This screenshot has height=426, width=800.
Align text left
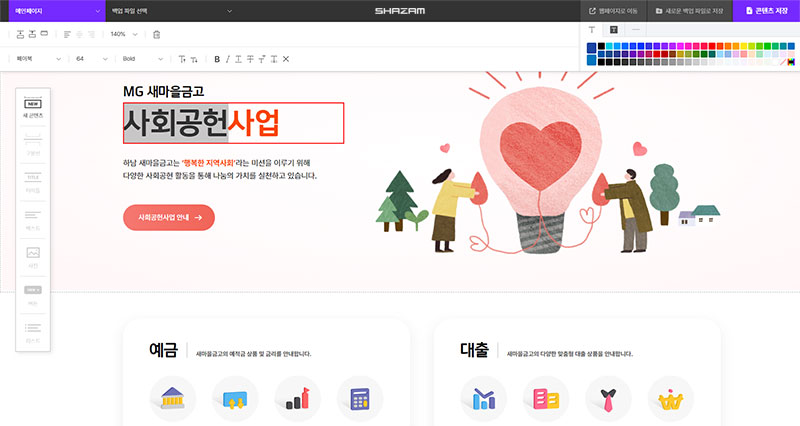point(67,34)
